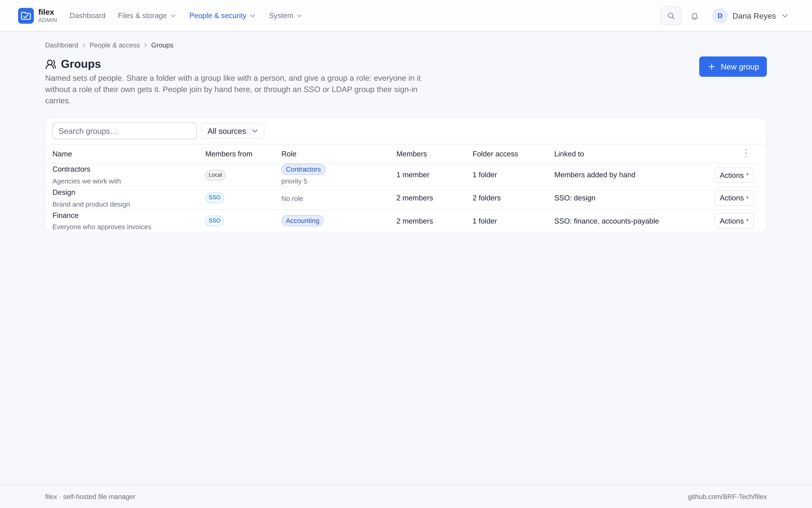The width and height of the screenshot is (812, 508).
Task: Click the SSO badge in the Design row
Action: [214, 198]
